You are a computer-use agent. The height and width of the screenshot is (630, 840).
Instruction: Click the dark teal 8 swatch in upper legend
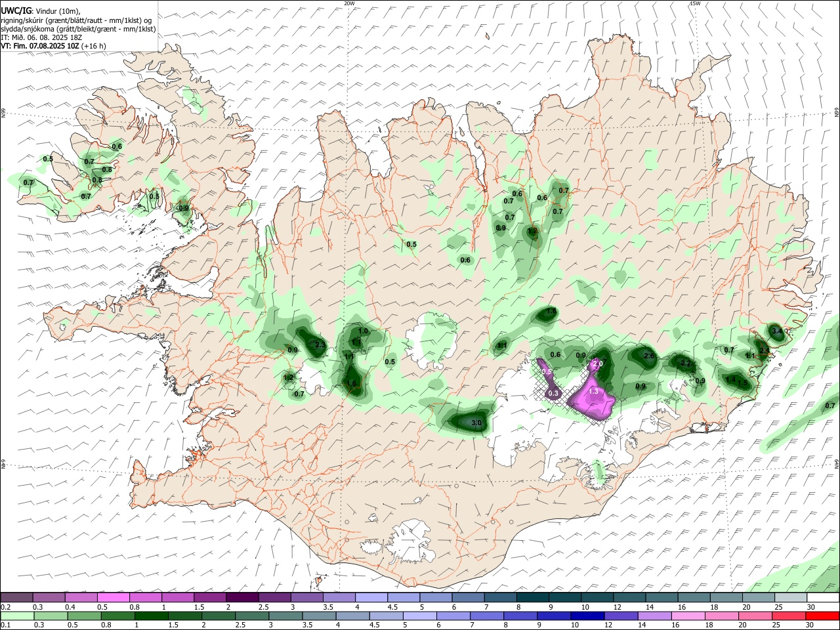[x=533, y=598]
